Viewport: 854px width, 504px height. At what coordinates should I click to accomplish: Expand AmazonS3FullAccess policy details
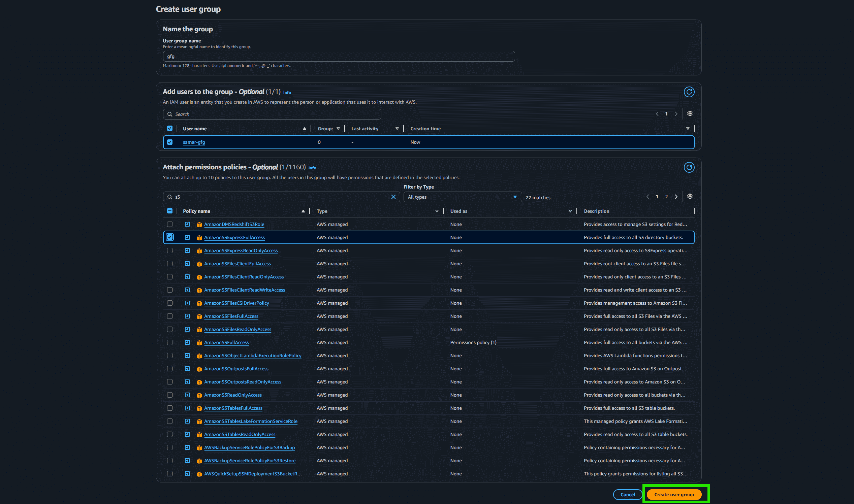pos(187,342)
